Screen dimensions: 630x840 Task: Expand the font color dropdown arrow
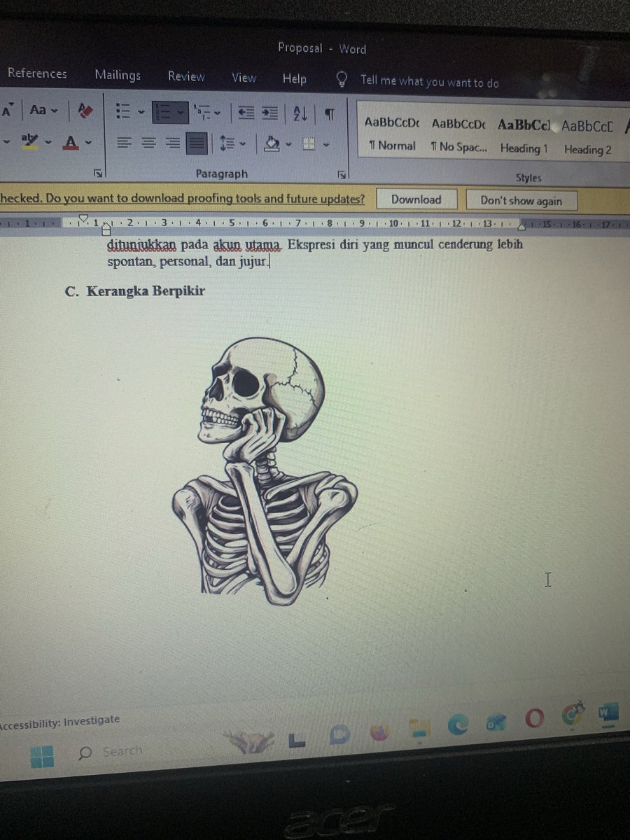tap(88, 143)
